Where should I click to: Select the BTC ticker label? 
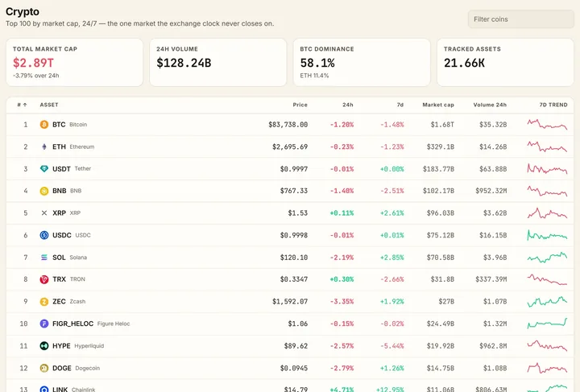coord(59,125)
